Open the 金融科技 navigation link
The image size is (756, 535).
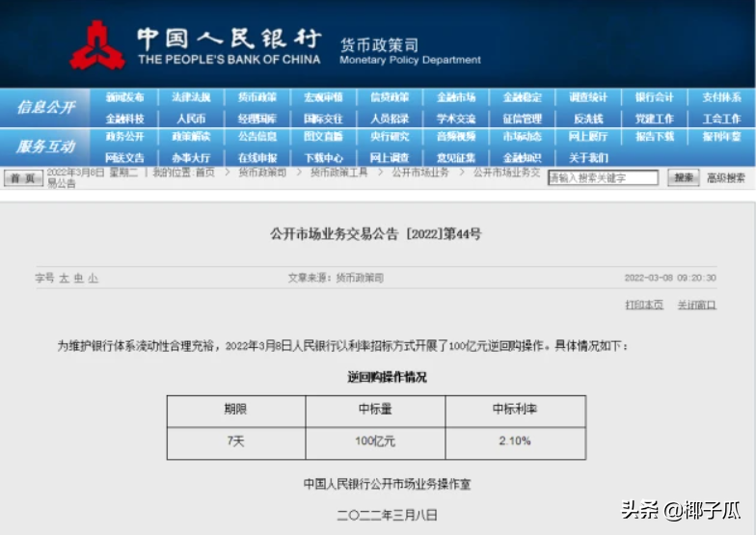(x=125, y=119)
